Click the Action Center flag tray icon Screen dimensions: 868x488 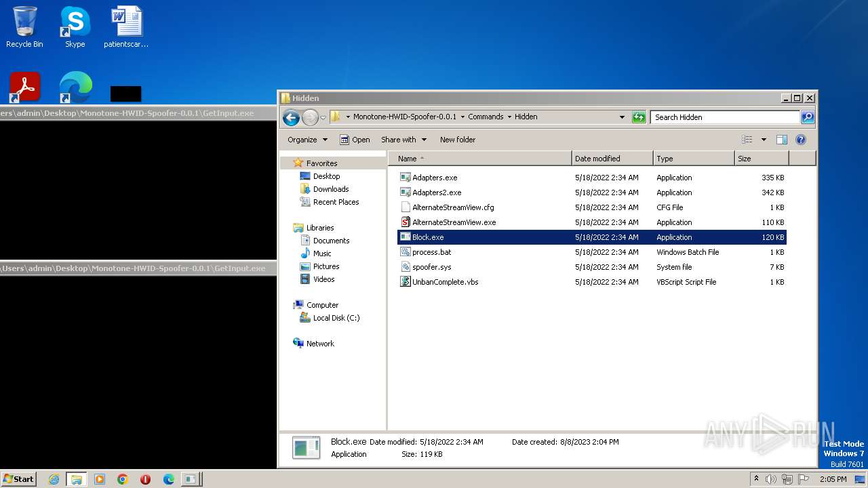click(804, 479)
